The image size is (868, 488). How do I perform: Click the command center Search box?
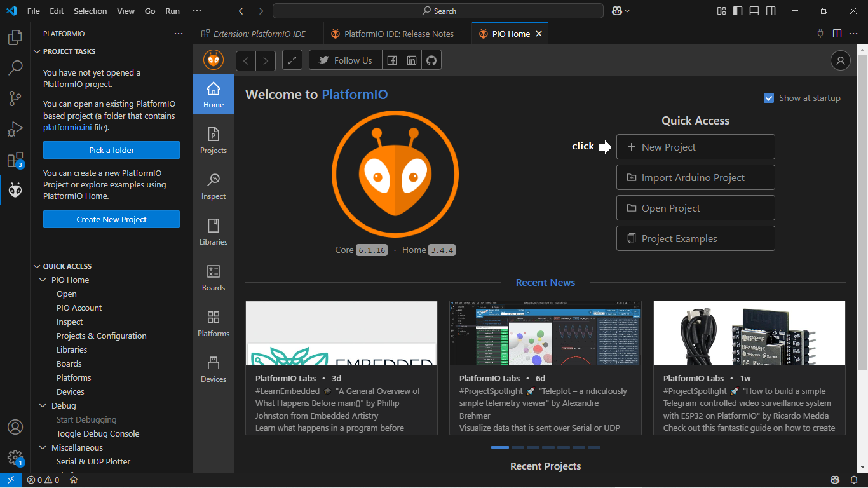[438, 11]
